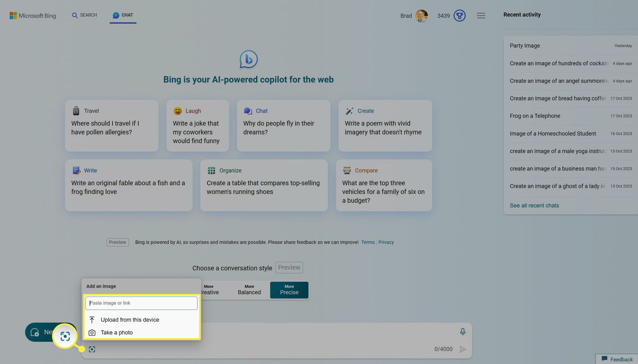This screenshot has height=364, width=638.
Task: Click the Feedback button
Action: (617, 359)
